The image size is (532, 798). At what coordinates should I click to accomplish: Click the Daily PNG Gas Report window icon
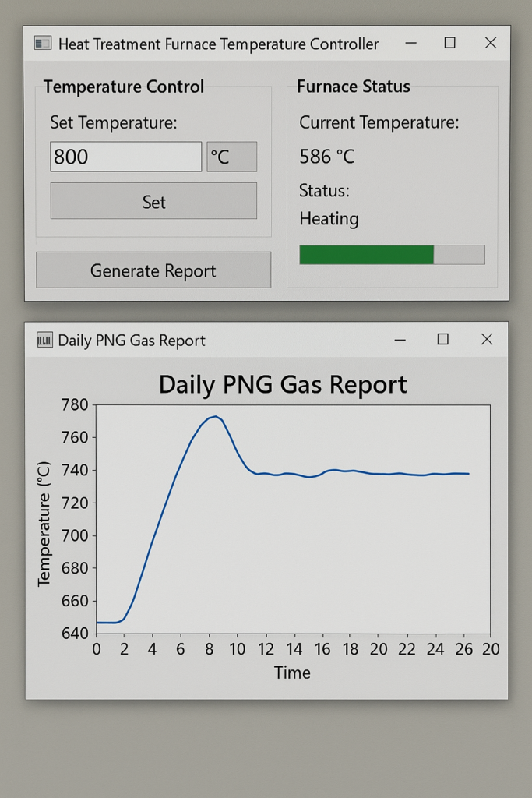[x=45, y=340]
